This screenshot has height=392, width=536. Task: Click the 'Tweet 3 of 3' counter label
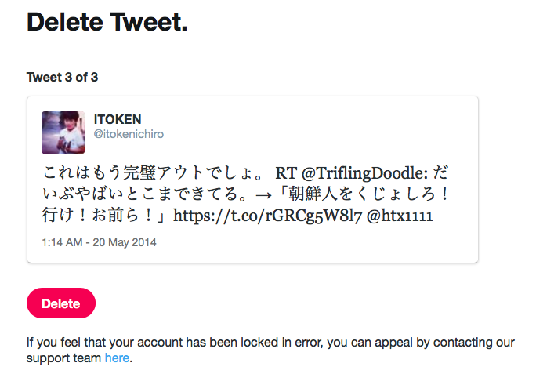point(62,78)
